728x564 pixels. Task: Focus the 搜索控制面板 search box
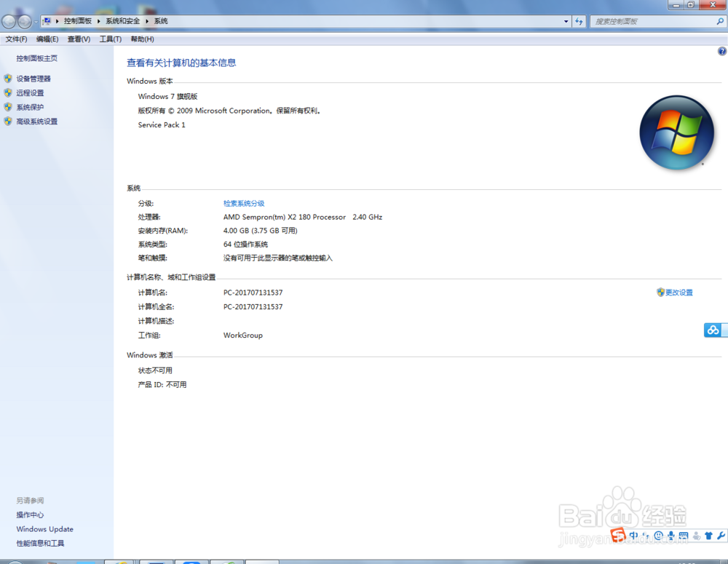pyautogui.click(x=653, y=21)
